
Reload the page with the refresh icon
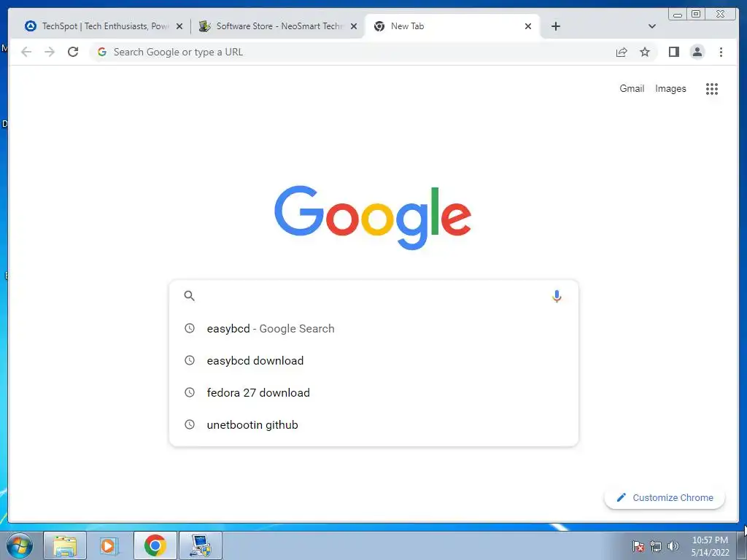tap(73, 52)
